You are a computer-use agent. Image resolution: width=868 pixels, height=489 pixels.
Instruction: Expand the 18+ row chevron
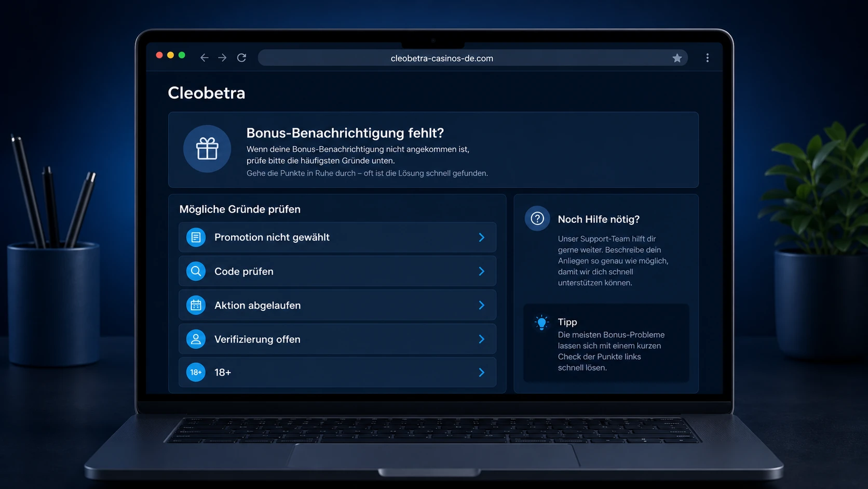(482, 372)
